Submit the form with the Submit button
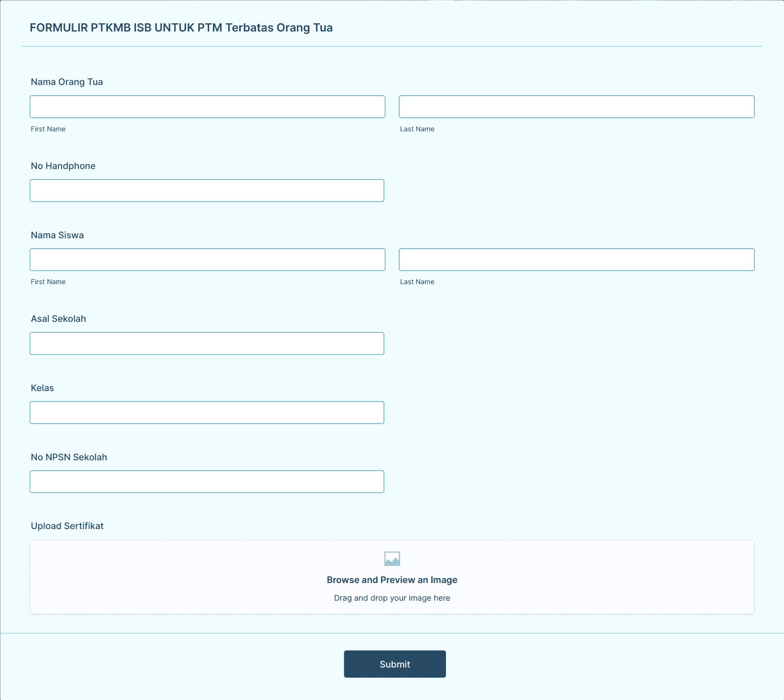The image size is (784, 700). [395, 664]
